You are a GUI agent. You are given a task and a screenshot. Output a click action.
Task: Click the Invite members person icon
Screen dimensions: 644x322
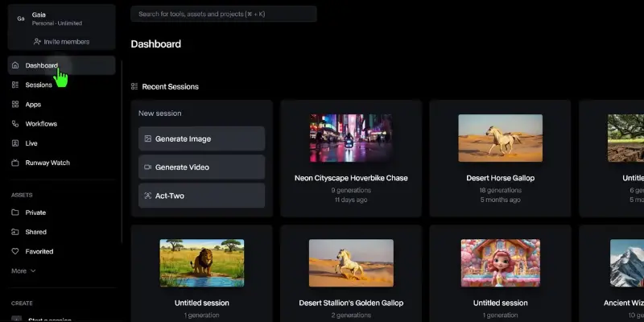(37, 42)
